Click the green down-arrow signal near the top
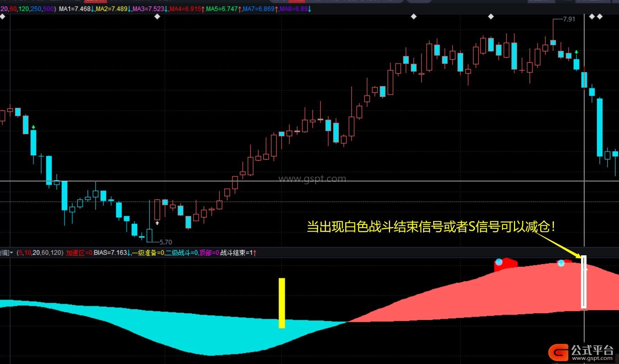619x364 pixels. click(x=576, y=52)
